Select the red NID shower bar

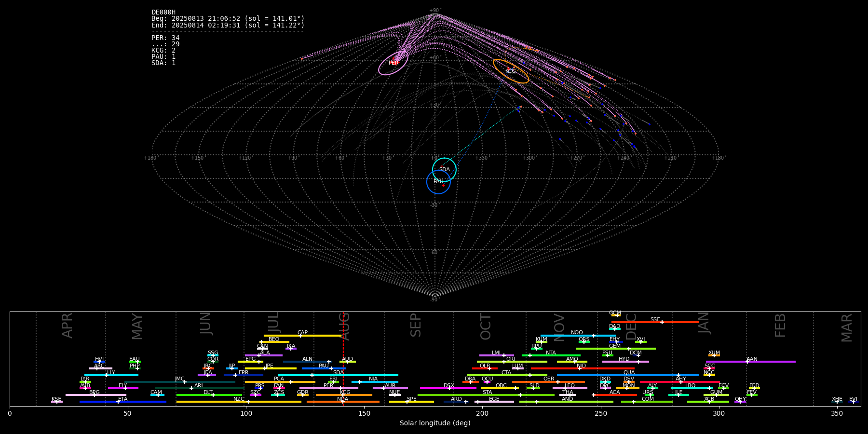pyautogui.click(x=583, y=368)
